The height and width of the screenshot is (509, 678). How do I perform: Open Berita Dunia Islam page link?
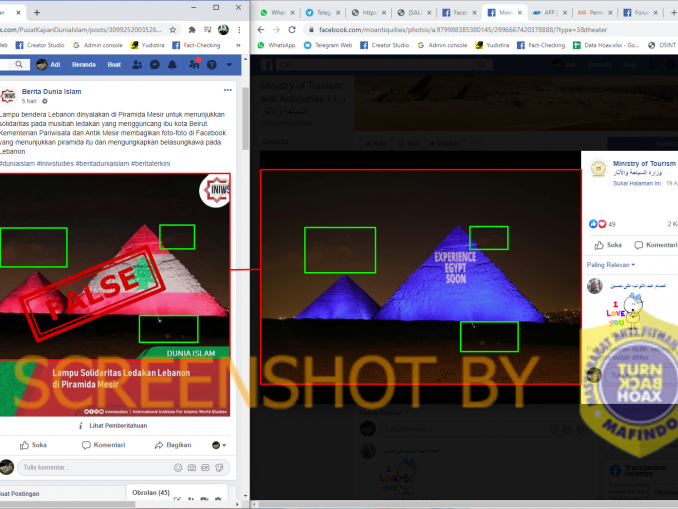pos(51,91)
